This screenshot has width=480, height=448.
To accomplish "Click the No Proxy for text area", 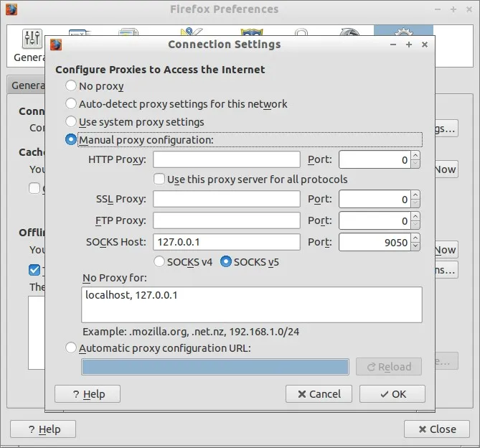I will point(252,304).
